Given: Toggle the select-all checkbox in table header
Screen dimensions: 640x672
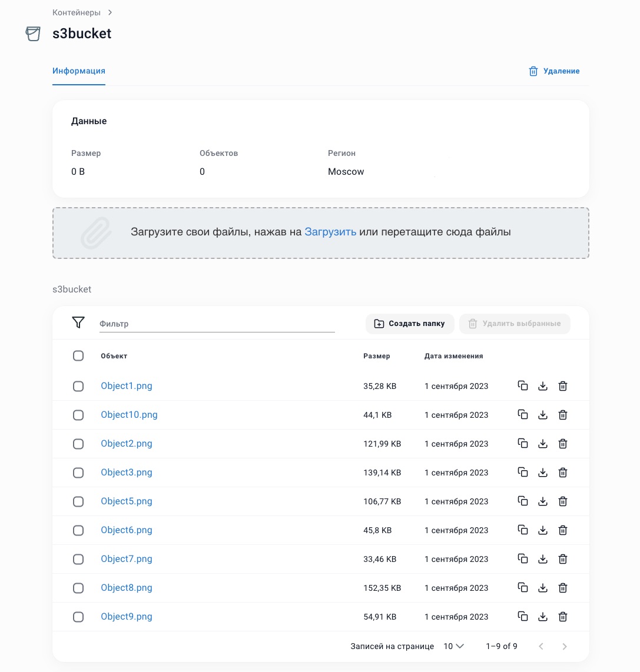Looking at the screenshot, I should tap(78, 356).
